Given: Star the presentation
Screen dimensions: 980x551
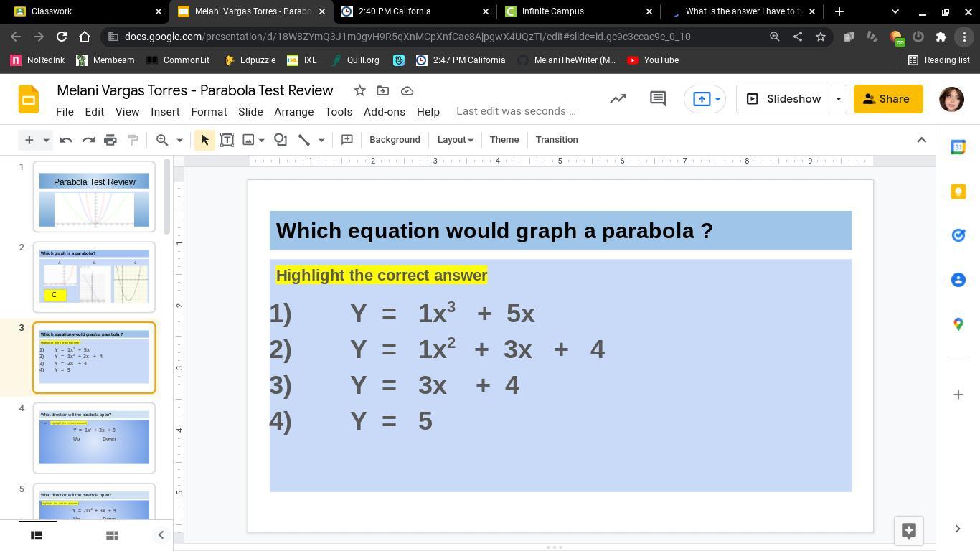Looking at the screenshot, I should point(359,90).
